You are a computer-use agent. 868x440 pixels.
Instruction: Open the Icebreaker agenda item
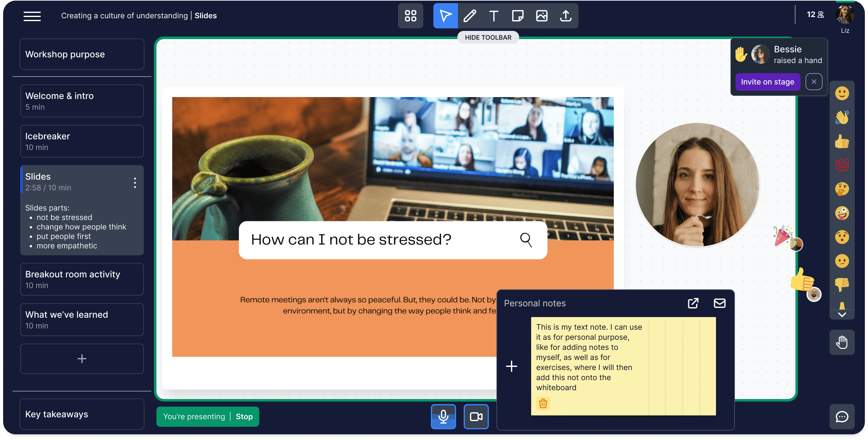point(82,141)
